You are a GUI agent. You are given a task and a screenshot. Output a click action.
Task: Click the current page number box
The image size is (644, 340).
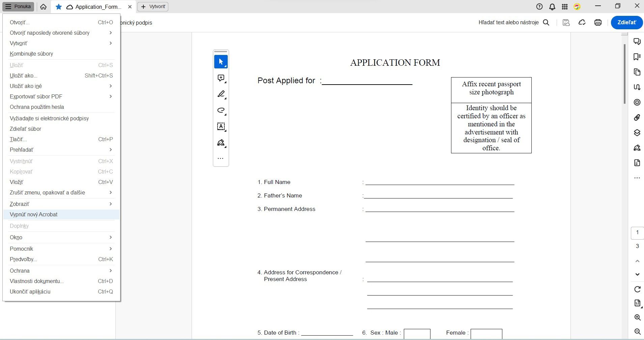pyautogui.click(x=637, y=233)
